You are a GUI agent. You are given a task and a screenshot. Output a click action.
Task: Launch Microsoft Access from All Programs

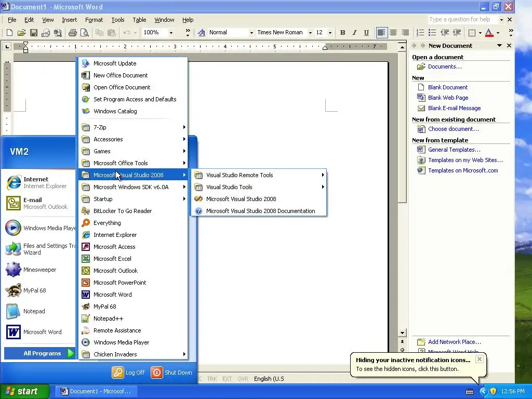pyautogui.click(x=134, y=247)
